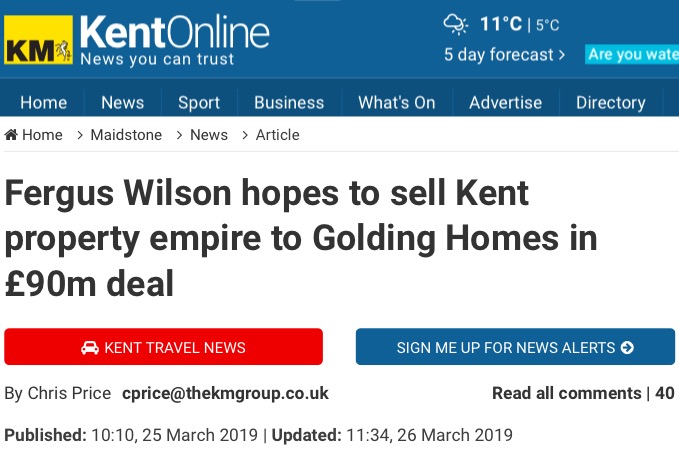Open the News menu

coord(122,102)
